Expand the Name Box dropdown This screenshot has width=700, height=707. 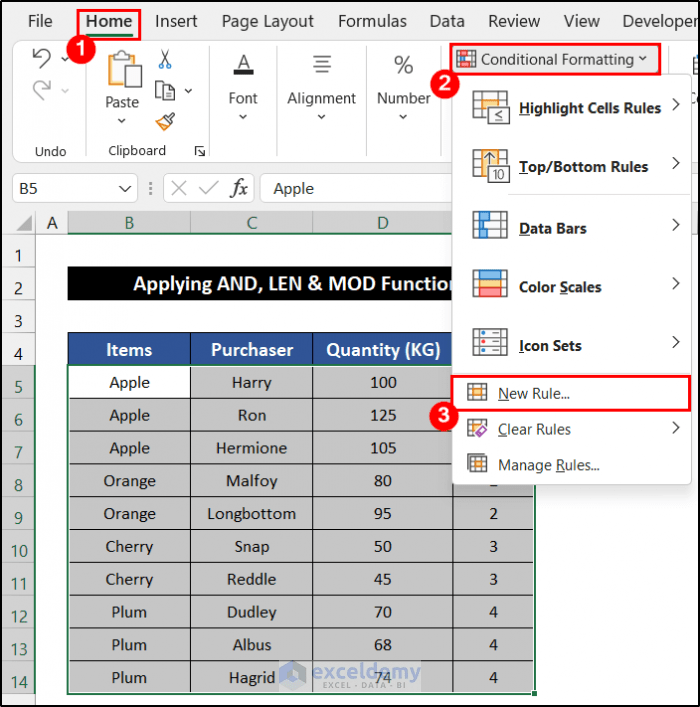[x=125, y=188]
